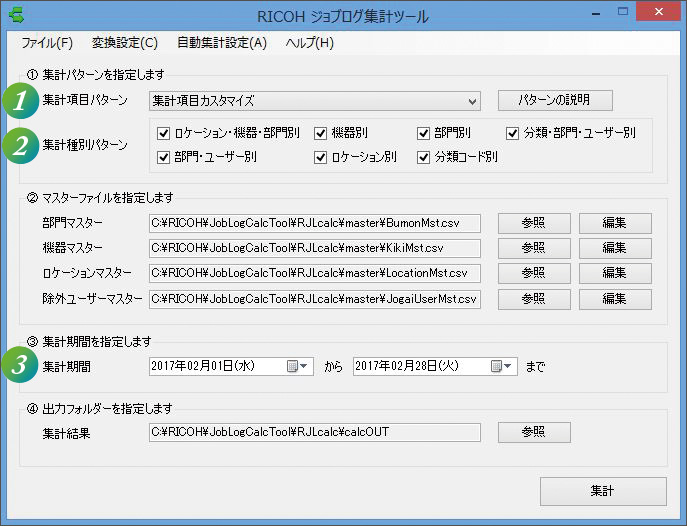Screen dimensions: 687x526
Task: Click the パターンの説明 button
Action: [x=554, y=100]
